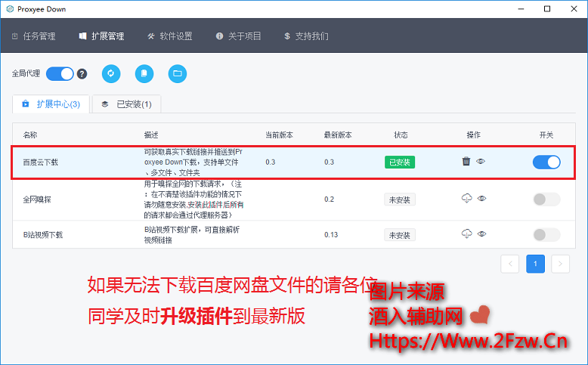Click the blue open folder button
588x365 pixels.
pyautogui.click(x=178, y=73)
